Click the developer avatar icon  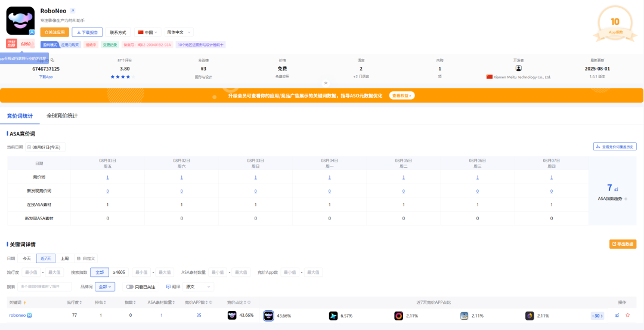pos(518,69)
